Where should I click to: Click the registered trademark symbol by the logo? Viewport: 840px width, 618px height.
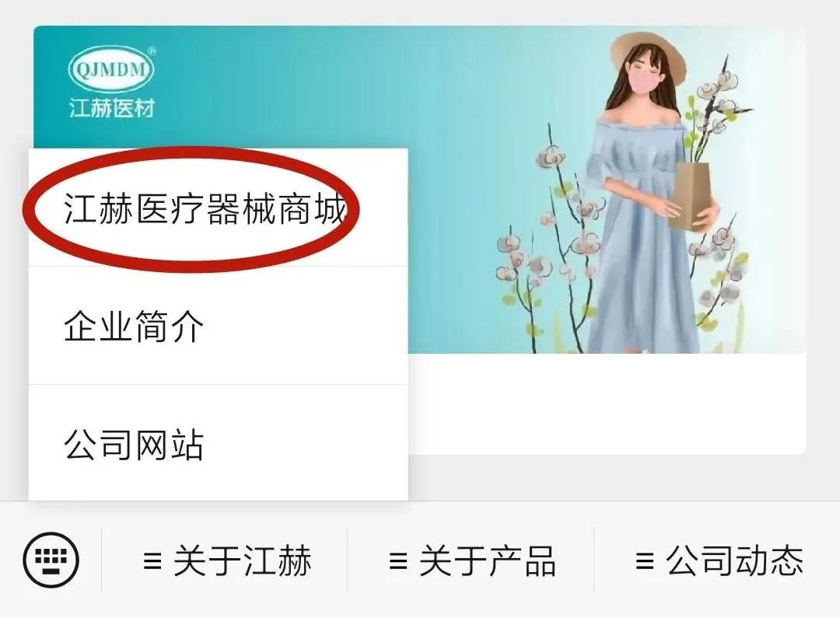click(152, 51)
